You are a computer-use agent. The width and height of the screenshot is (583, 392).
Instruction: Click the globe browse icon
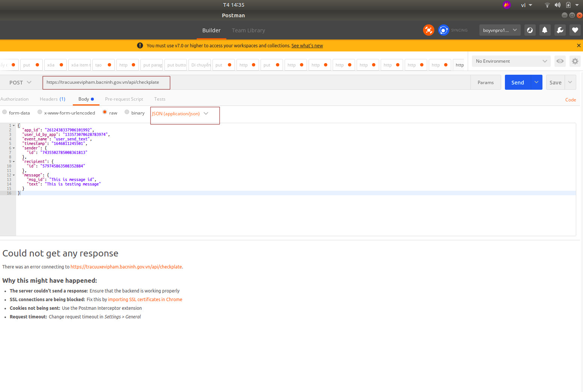[530, 30]
